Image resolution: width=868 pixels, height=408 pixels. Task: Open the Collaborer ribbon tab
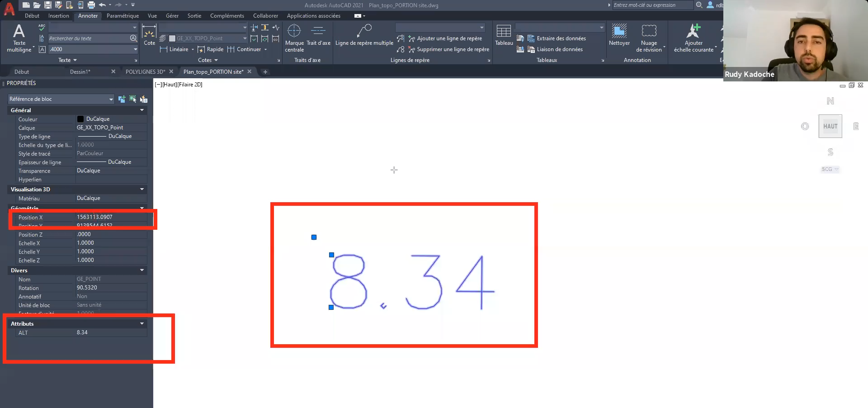click(265, 16)
